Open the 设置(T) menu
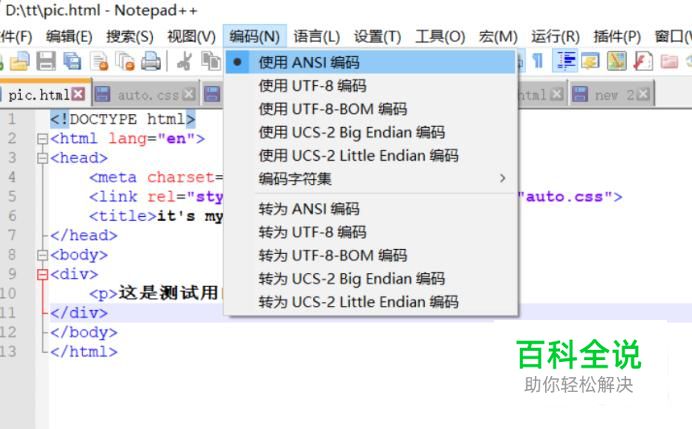This screenshot has height=429, width=692. click(x=377, y=37)
